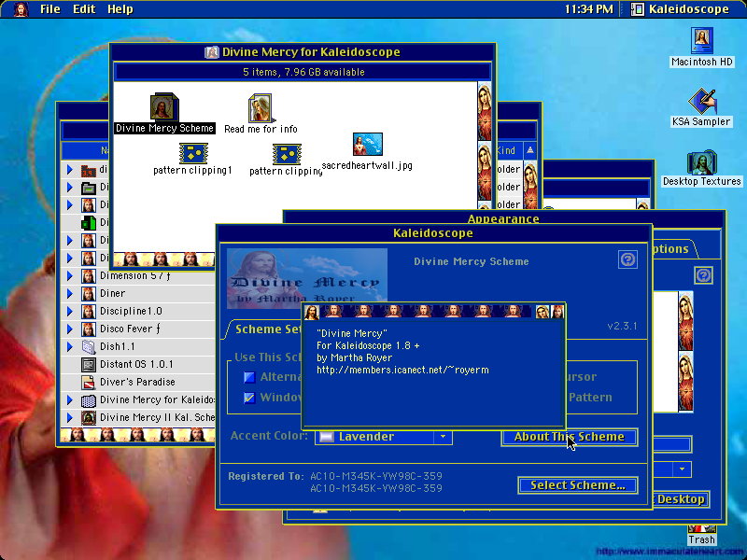Select the Dish1.1 icon in list
This screenshot has width=747, height=560.
pyautogui.click(x=88, y=346)
